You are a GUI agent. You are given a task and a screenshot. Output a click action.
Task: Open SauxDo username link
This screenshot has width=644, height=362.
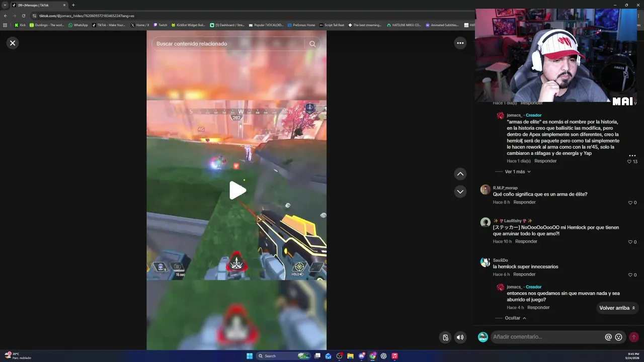point(500,260)
